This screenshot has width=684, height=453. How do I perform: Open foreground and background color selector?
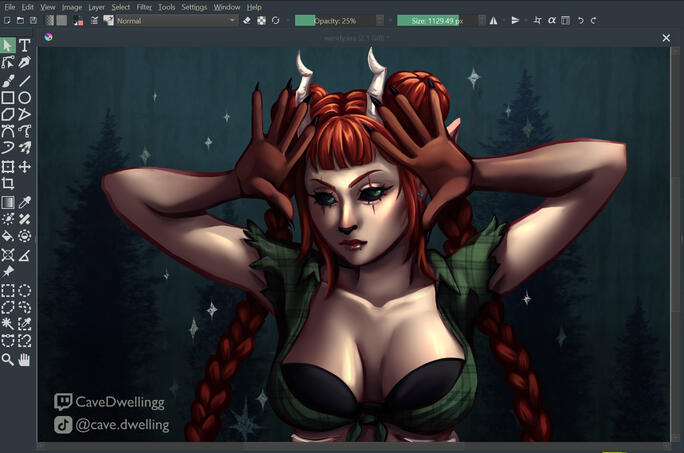click(78, 21)
